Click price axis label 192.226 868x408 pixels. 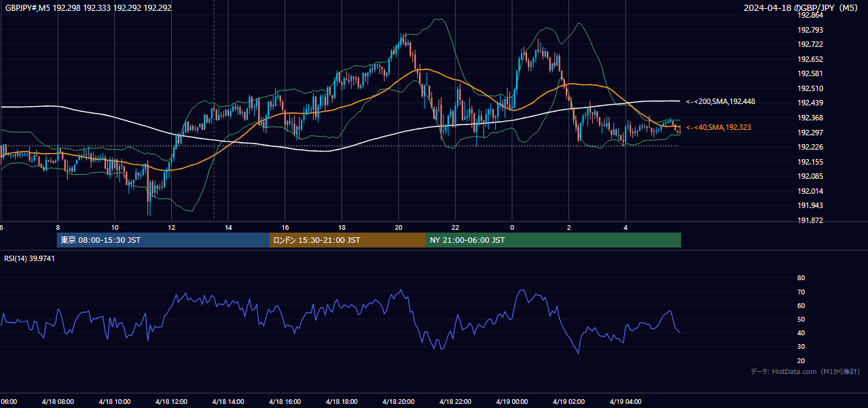point(810,147)
